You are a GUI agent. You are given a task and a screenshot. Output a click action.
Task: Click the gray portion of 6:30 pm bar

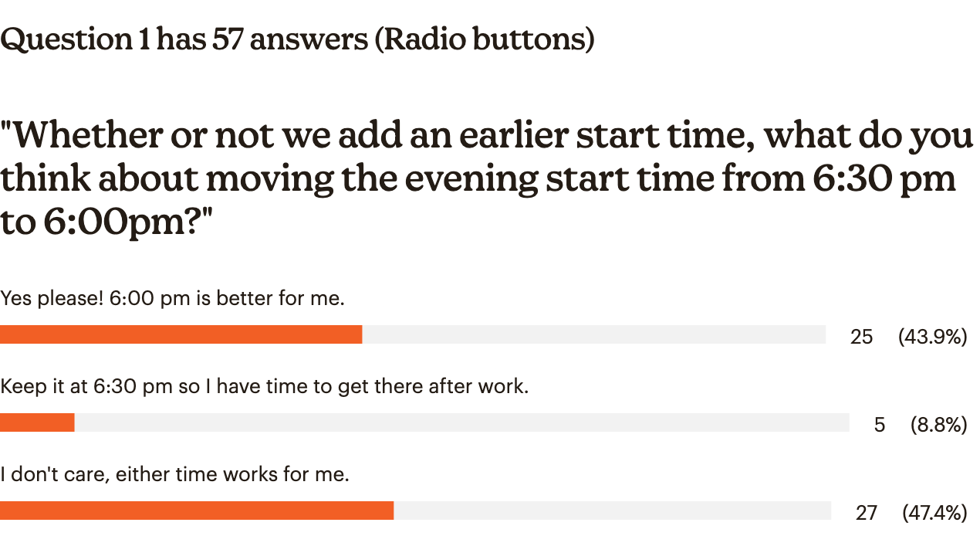(461, 422)
